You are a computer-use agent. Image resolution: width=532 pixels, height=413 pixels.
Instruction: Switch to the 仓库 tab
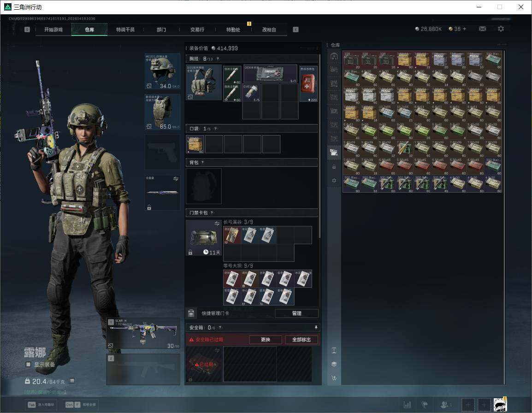(x=89, y=29)
